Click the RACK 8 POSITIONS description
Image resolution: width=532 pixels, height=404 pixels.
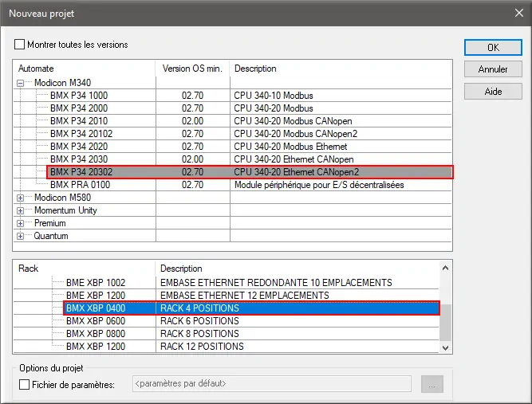click(199, 334)
